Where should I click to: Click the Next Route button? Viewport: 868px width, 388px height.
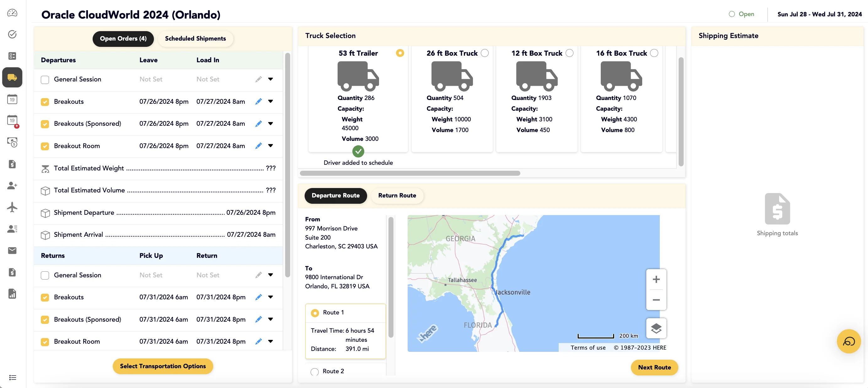click(654, 368)
